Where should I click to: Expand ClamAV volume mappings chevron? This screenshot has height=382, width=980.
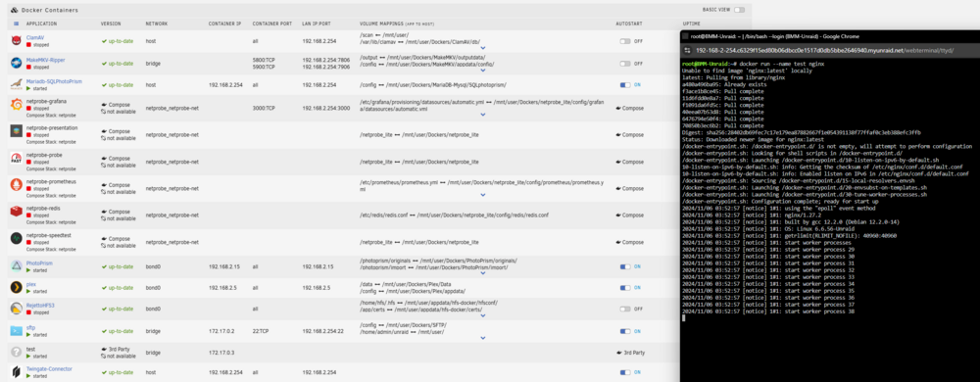click(x=482, y=49)
